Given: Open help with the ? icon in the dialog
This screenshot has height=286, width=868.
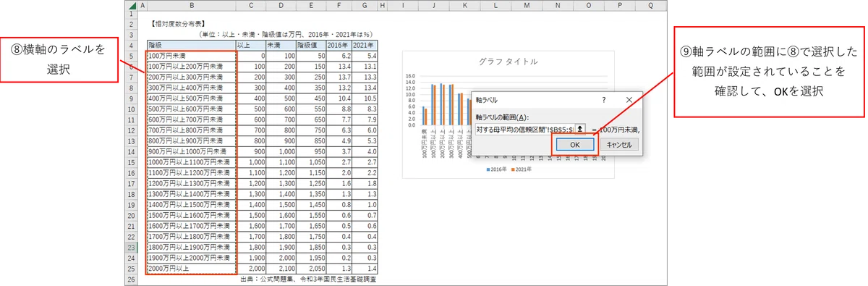Looking at the screenshot, I should click(x=603, y=99).
